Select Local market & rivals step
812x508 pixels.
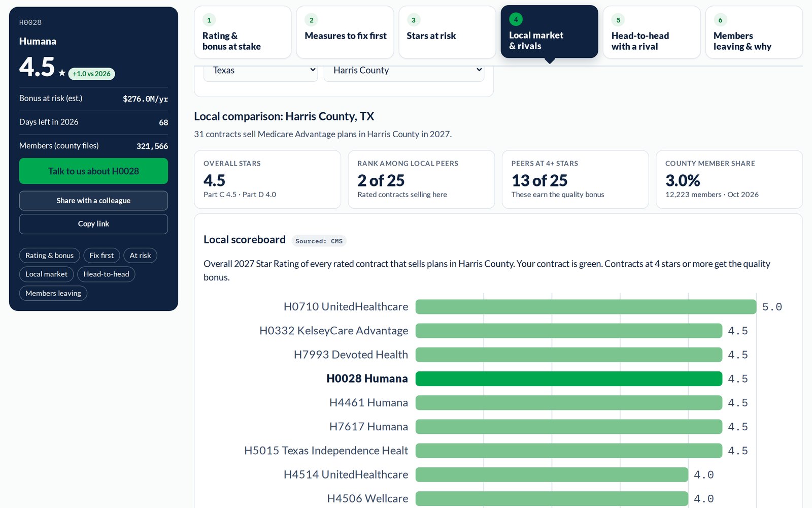tap(550, 31)
